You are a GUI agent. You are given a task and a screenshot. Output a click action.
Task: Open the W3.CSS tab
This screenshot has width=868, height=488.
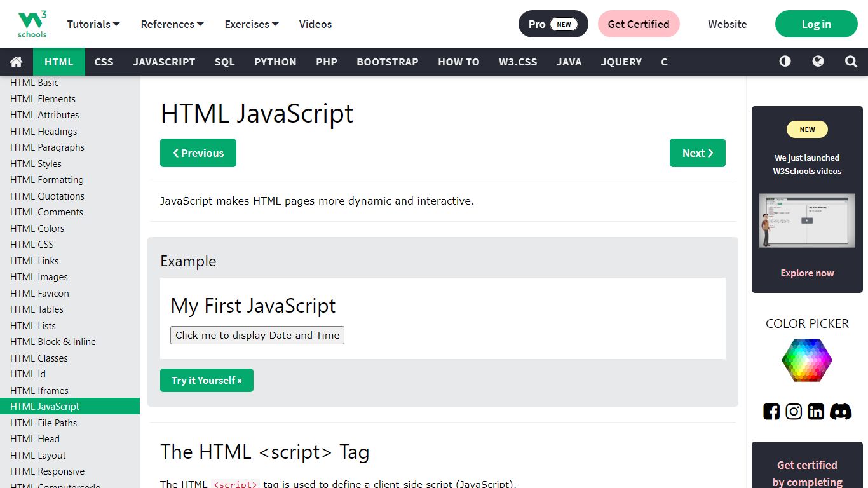(518, 62)
